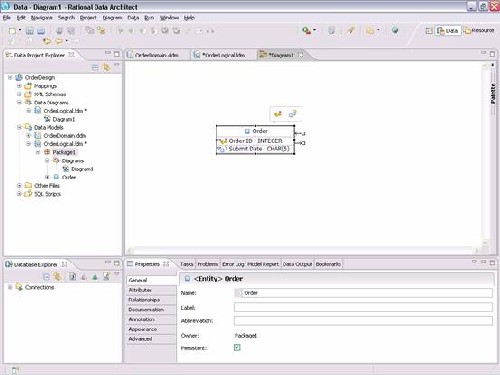Viewport: 500px width, 375px height.
Task: Open the Navigate menu
Action: (42, 18)
